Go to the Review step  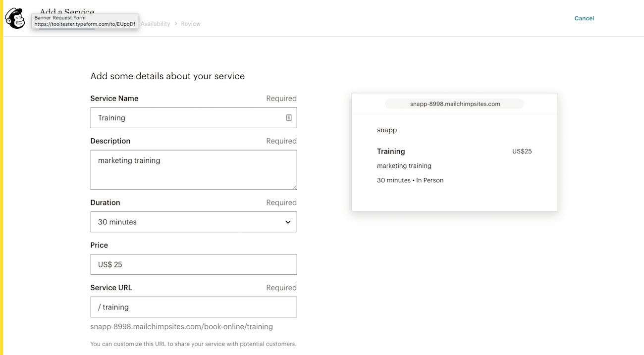[x=191, y=24]
